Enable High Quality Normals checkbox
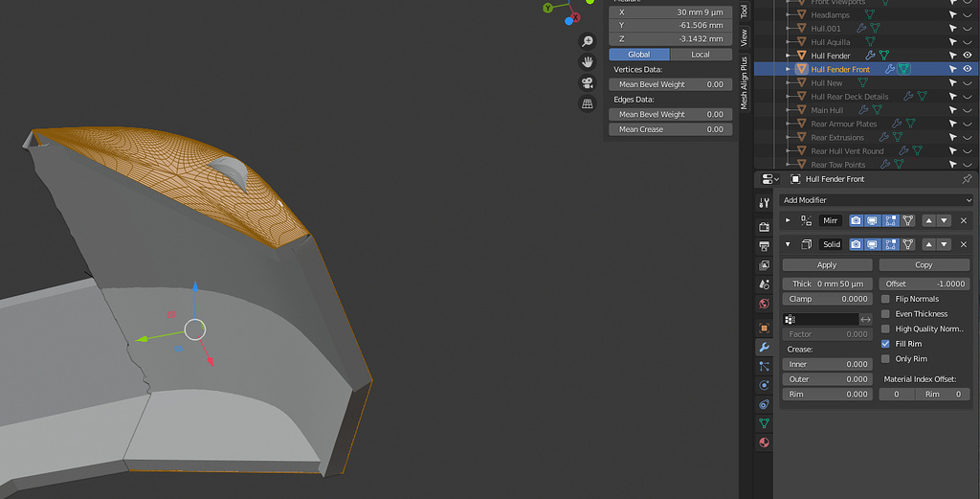Viewport: 980px width, 499px height. point(885,329)
